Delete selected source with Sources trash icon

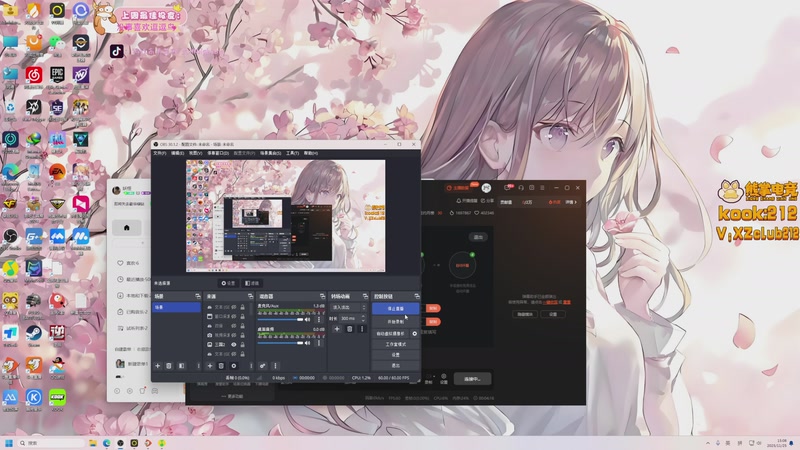(x=221, y=366)
